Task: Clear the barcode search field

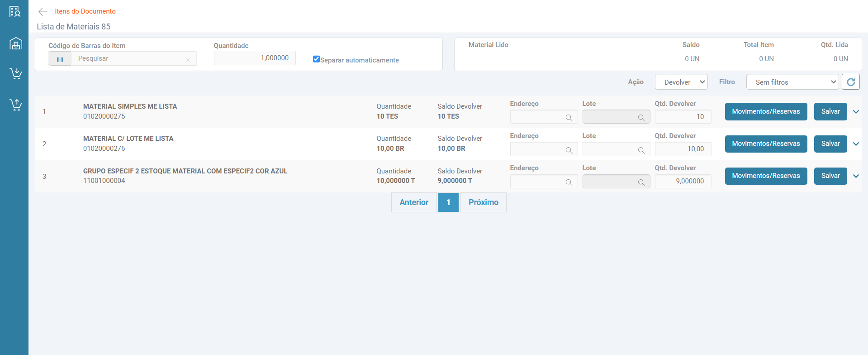Action: 188,59
